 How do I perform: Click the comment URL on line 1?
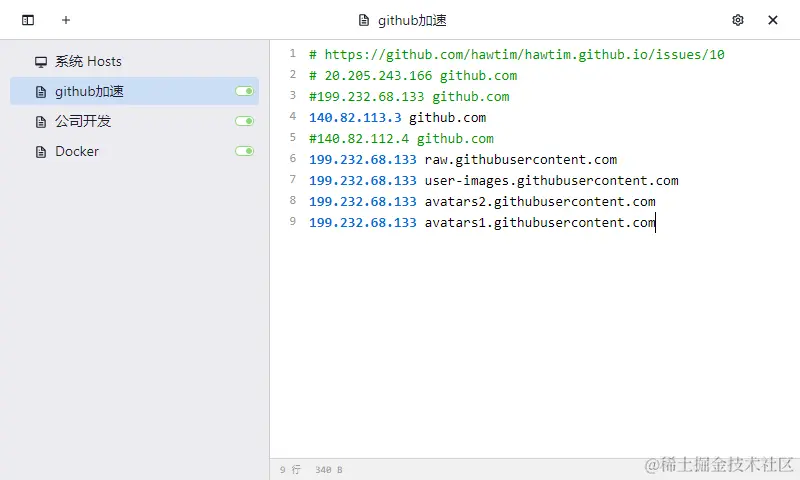point(524,55)
